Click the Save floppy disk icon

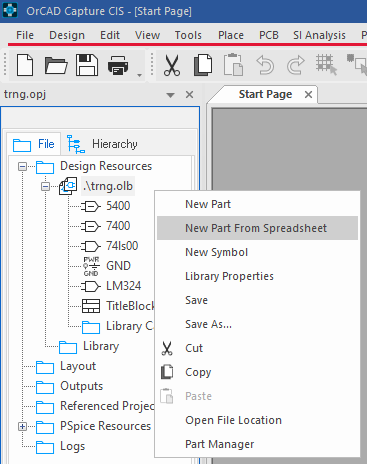coord(87,65)
